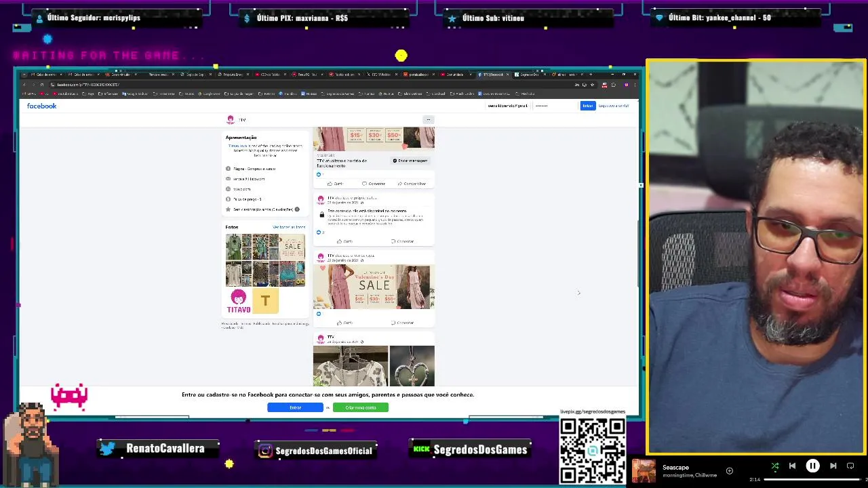Open Ver todas as fotos link
This screenshot has width=868, height=488.
[289, 227]
